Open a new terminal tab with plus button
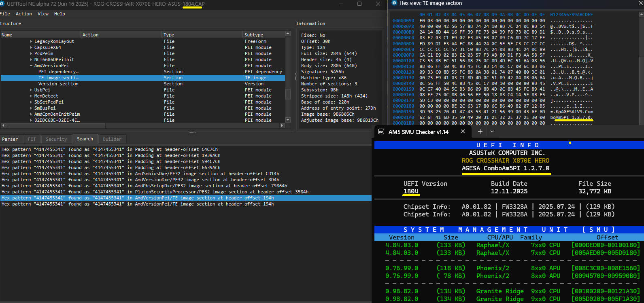The image size is (644, 303). pos(480,131)
